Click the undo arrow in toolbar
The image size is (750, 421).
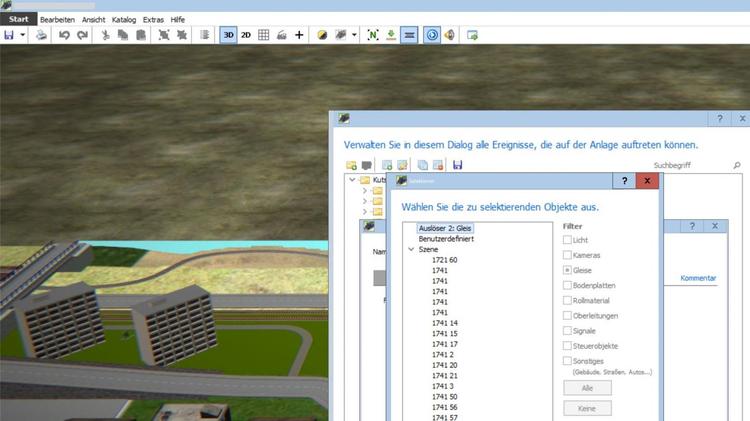[x=64, y=35]
